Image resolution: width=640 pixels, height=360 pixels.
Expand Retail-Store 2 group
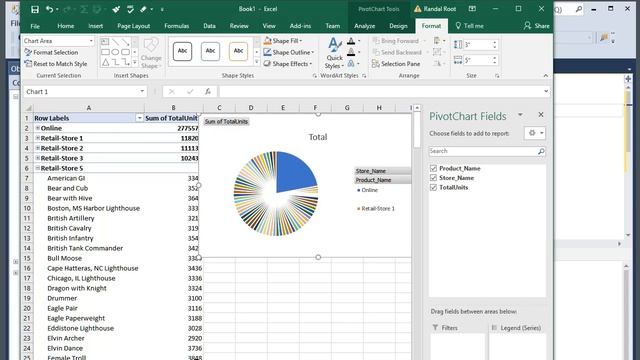tap(38, 148)
